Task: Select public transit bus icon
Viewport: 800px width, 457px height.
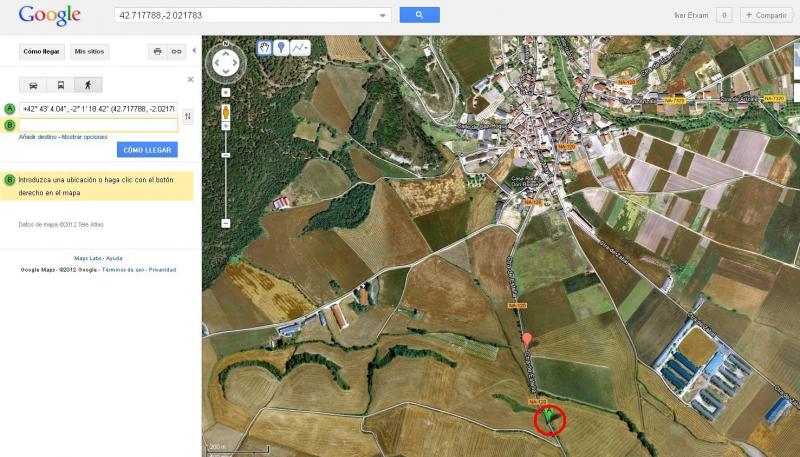Action: coord(61,85)
